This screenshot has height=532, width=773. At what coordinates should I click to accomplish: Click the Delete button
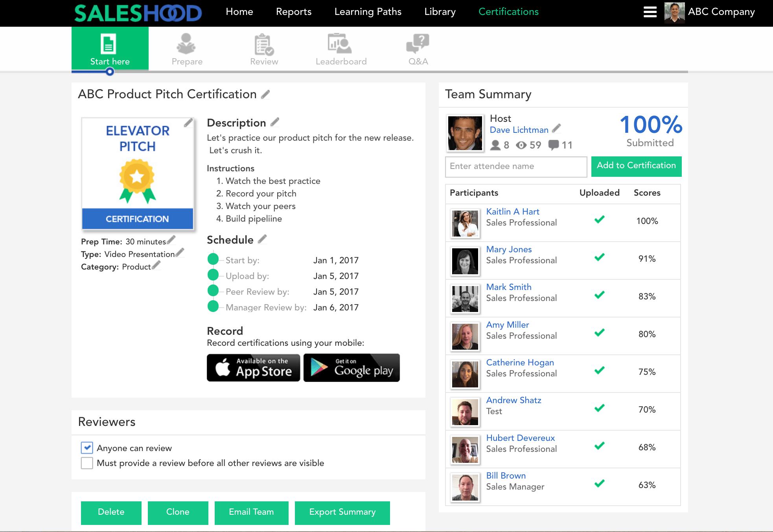(x=111, y=512)
